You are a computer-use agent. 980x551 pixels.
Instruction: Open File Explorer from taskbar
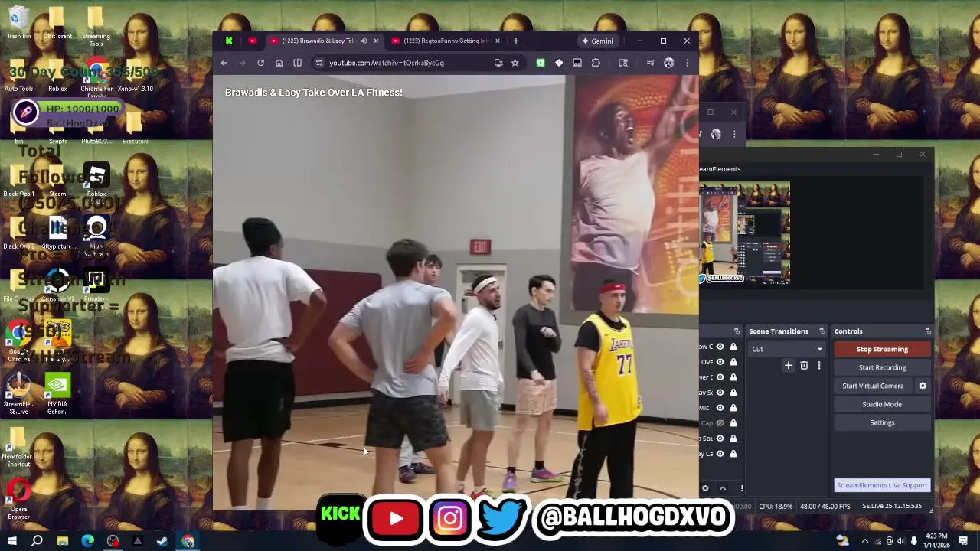(x=63, y=542)
